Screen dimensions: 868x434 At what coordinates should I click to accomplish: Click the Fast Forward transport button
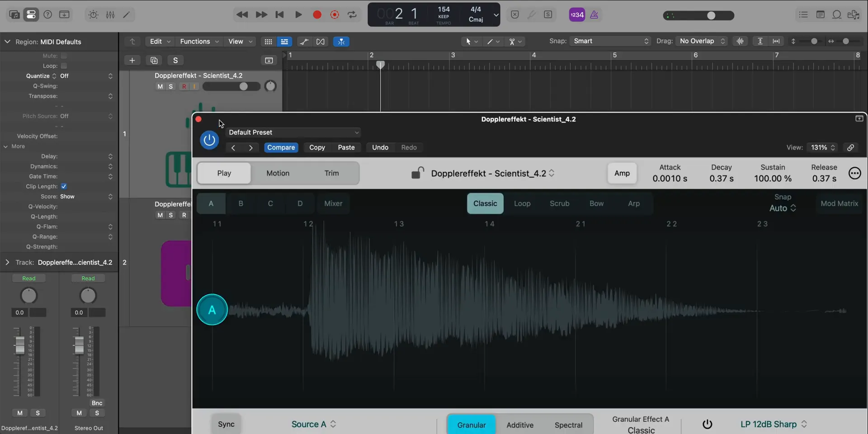pos(261,14)
